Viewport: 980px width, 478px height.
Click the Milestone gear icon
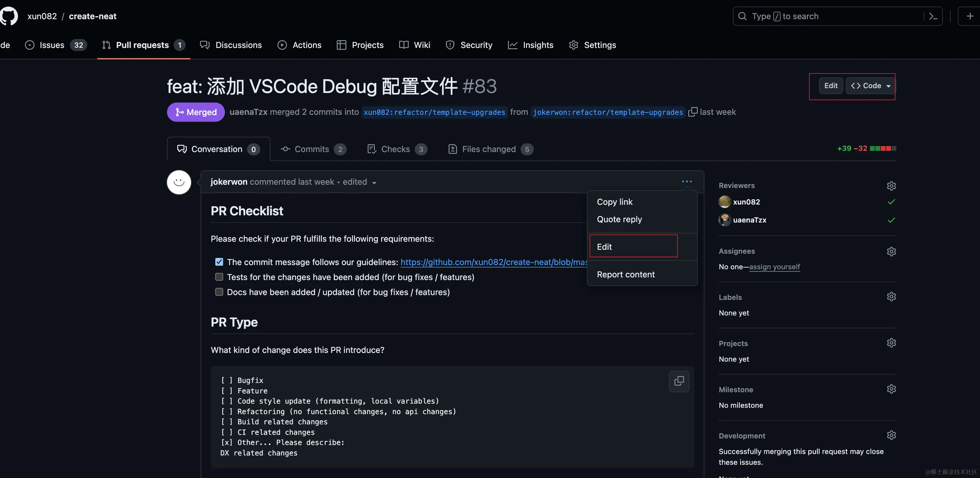click(891, 389)
